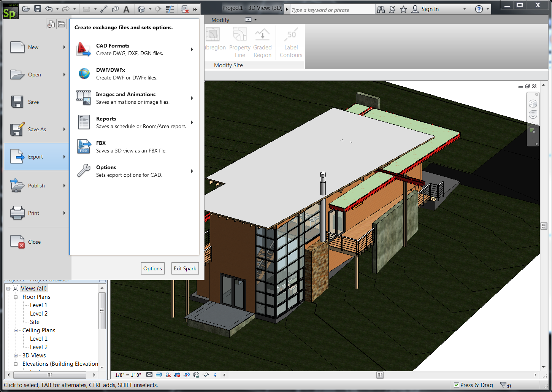
Task: Select the Modify ribbon tab
Action: tap(220, 20)
